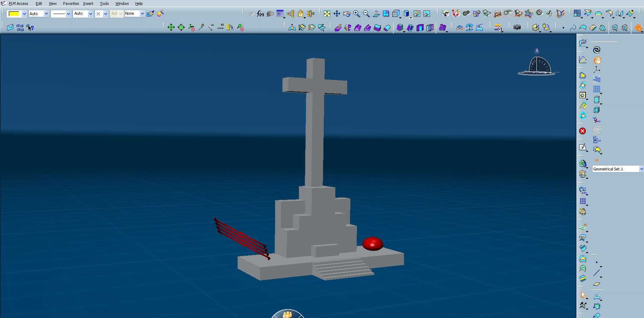Click the arrow select cursor icon

pyautogui.click(x=583, y=295)
